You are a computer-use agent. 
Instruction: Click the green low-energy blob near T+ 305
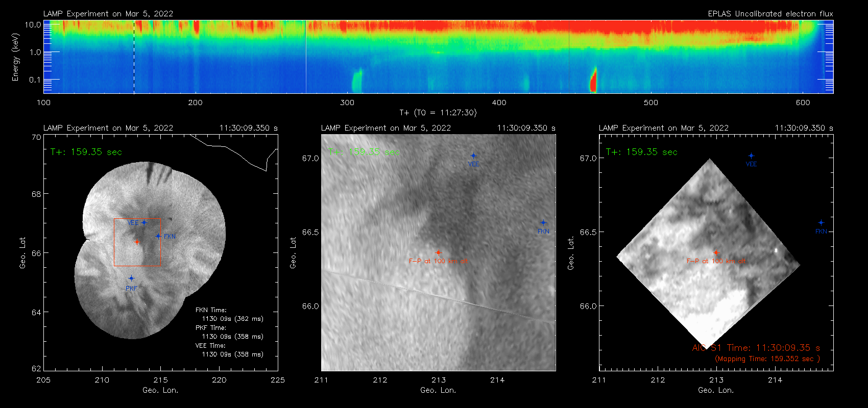(357, 81)
